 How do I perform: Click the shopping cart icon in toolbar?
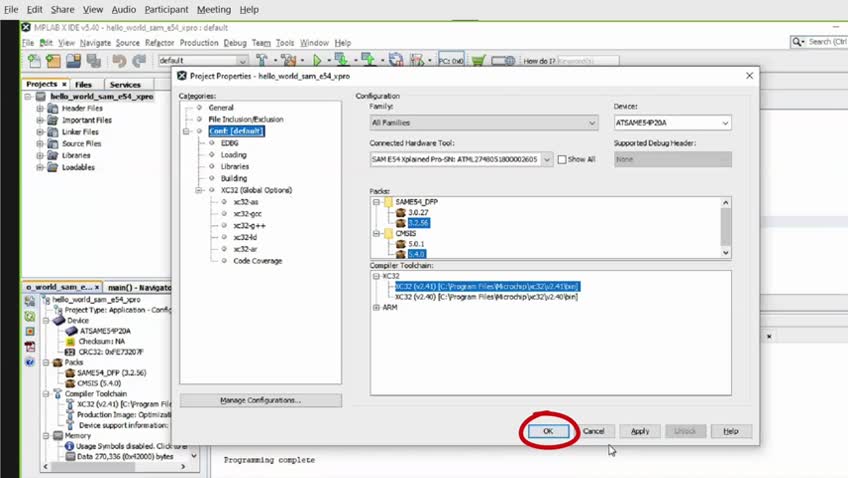pyautogui.click(x=478, y=61)
